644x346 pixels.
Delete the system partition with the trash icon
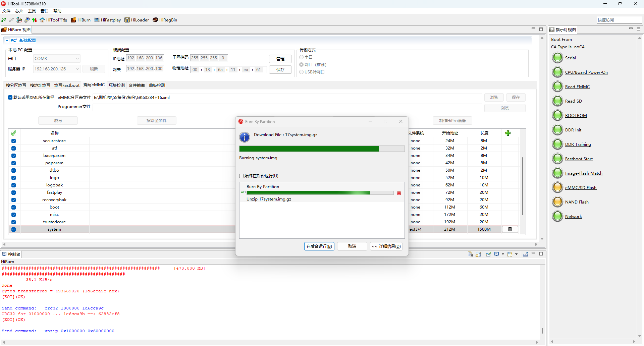pos(510,229)
